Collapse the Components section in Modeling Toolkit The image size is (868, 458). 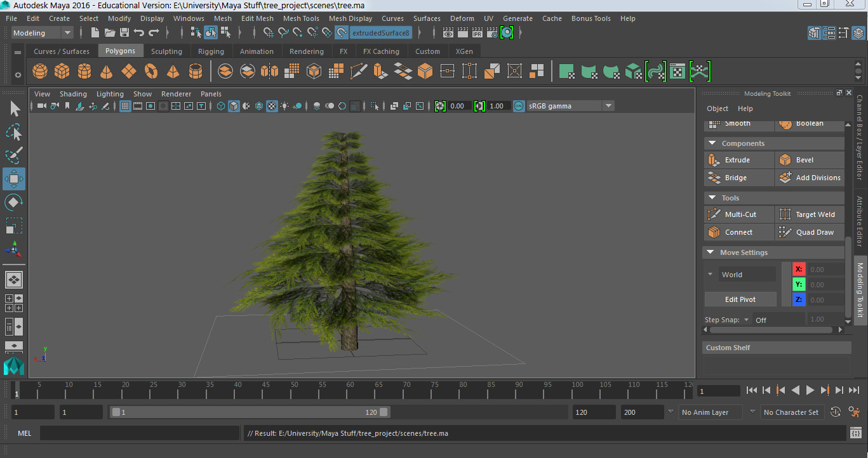pos(711,143)
